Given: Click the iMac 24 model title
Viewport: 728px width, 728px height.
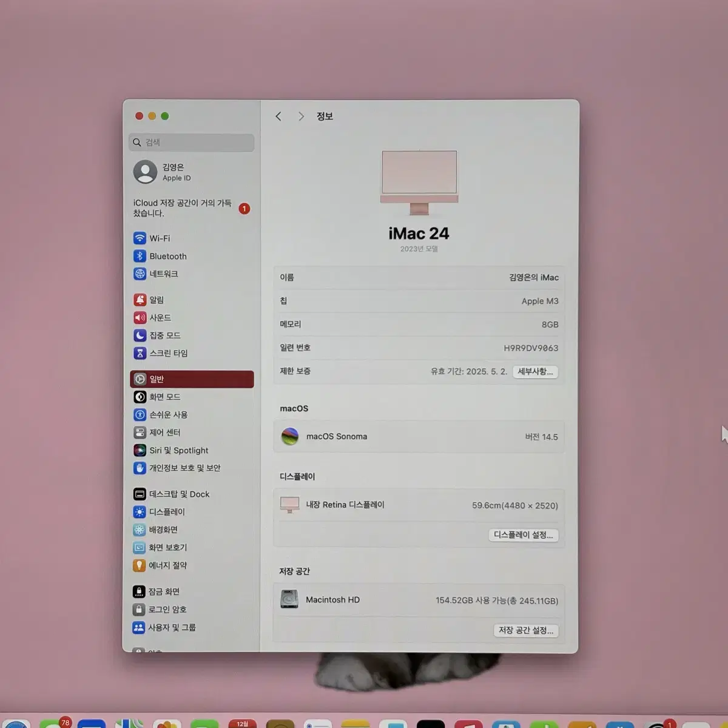Looking at the screenshot, I should tap(419, 234).
